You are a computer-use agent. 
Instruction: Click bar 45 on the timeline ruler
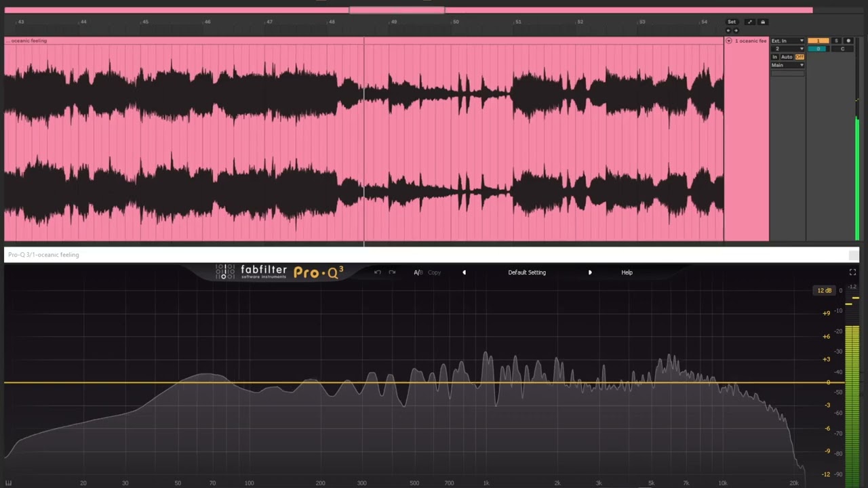(145, 22)
